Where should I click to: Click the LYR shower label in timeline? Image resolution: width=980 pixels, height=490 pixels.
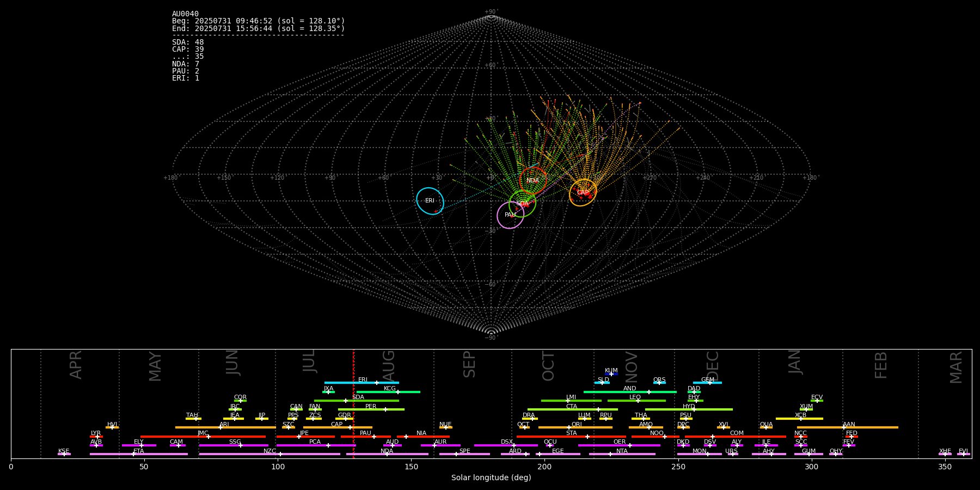(96, 433)
